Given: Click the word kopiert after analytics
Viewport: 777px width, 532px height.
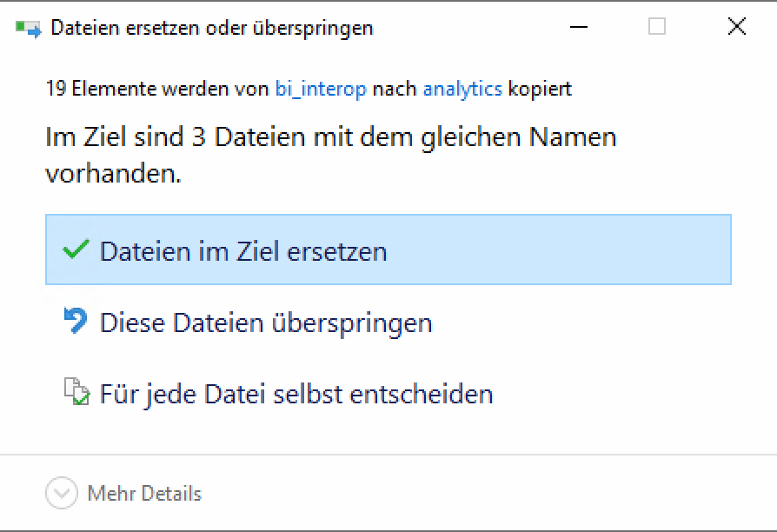Looking at the screenshot, I should [540, 89].
